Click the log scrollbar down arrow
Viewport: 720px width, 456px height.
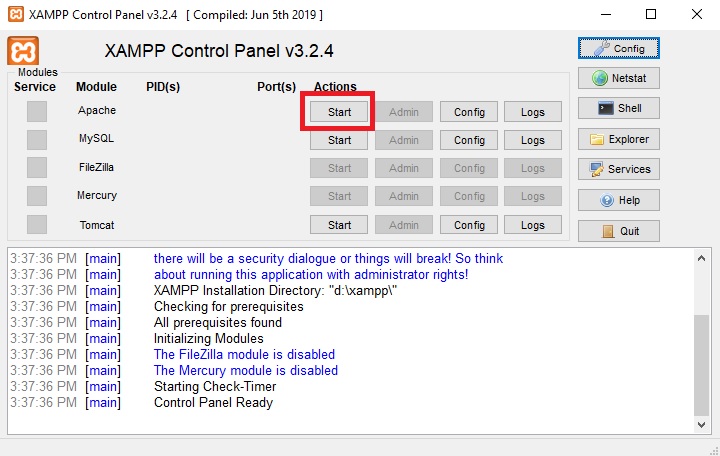pyautogui.click(x=701, y=425)
